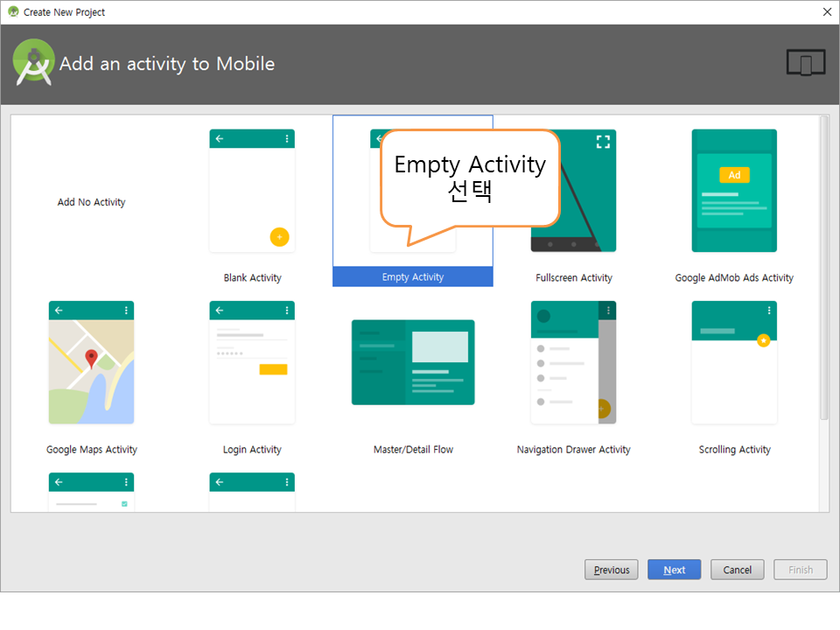Click the expand arrows icon on Fullscreen Activity
Screen dimensions: 840x630
coord(602,141)
